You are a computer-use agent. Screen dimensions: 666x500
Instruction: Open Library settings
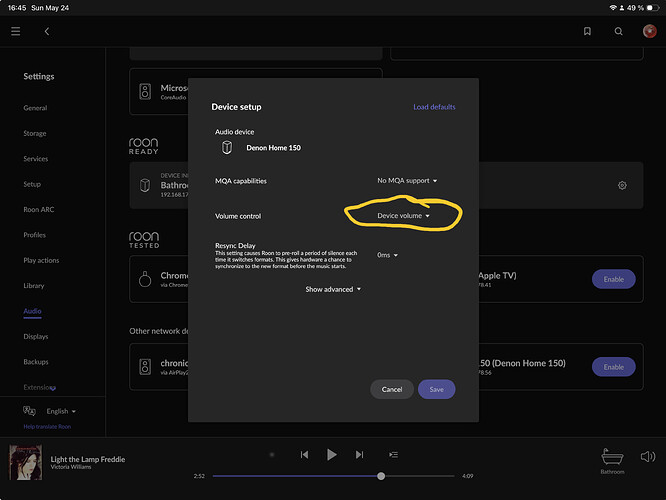click(34, 286)
